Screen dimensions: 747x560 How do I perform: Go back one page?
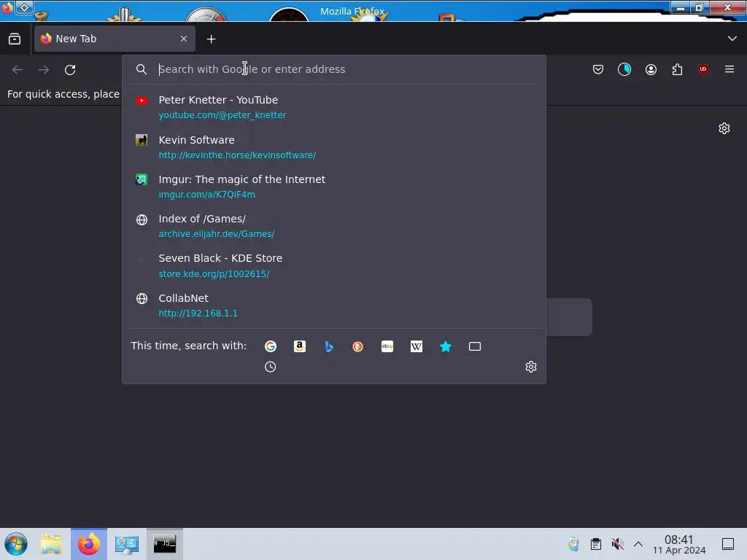(18, 69)
